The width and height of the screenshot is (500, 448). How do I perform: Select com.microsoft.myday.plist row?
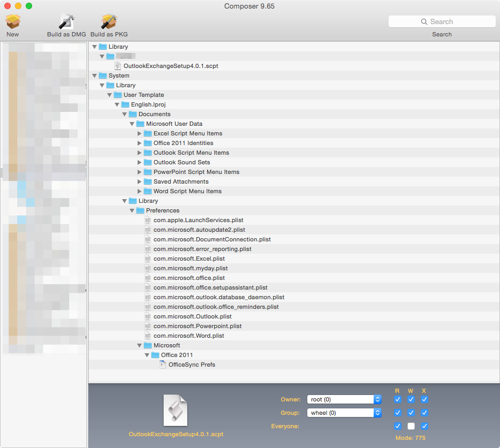pyautogui.click(x=294, y=268)
